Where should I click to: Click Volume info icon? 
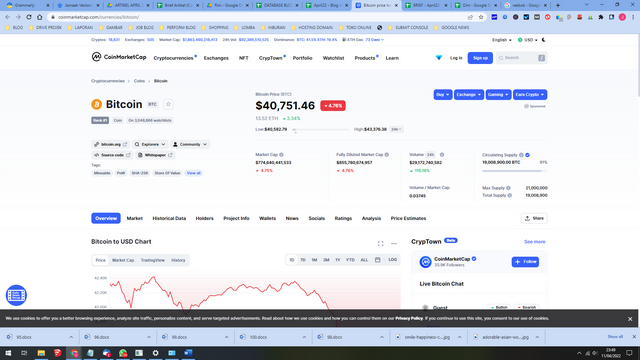click(442, 155)
